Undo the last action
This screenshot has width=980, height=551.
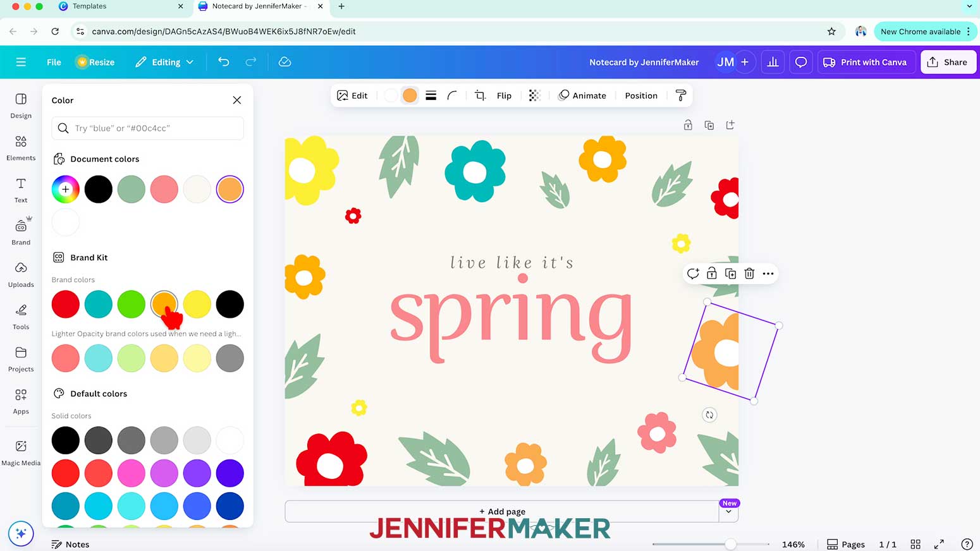[224, 62]
